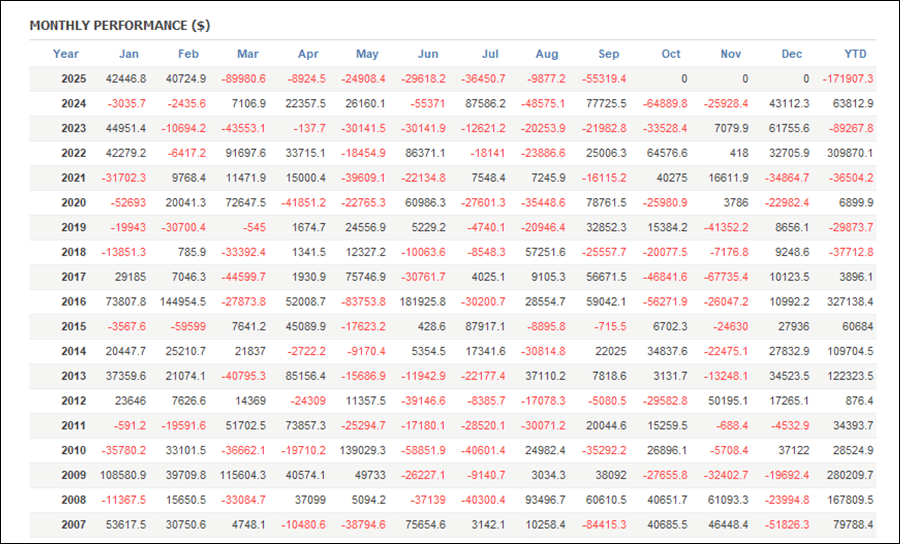Click the Sep column header
The height and width of the screenshot is (544, 900).
coord(608,54)
